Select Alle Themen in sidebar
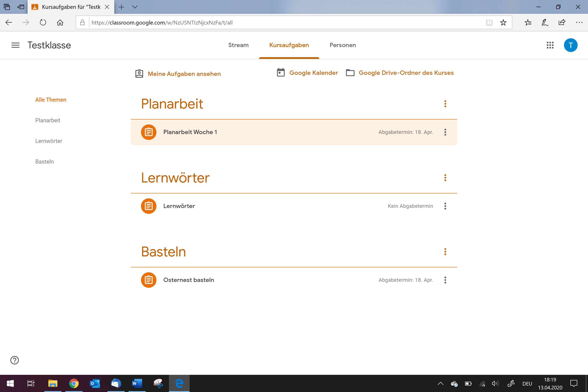Image resolution: width=588 pixels, height=392 pixels. (51, 100)
